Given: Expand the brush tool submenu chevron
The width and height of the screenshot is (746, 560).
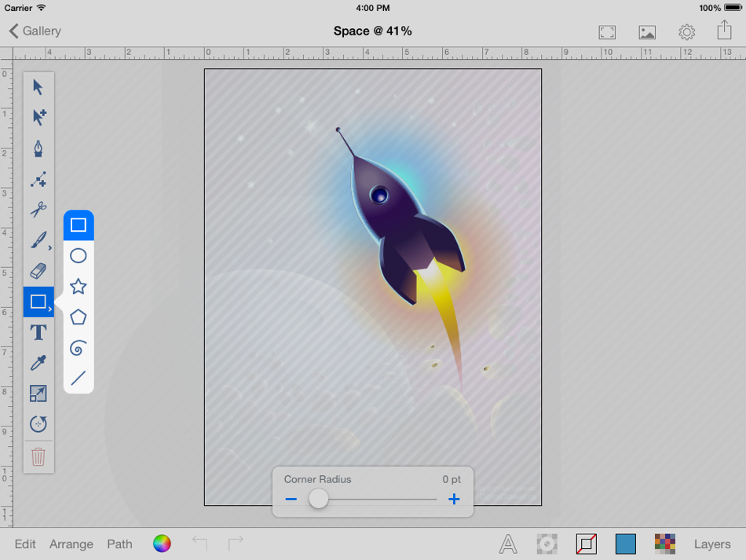Looking at the screenshot, I should pyautogui.click(x=50, y=248).
